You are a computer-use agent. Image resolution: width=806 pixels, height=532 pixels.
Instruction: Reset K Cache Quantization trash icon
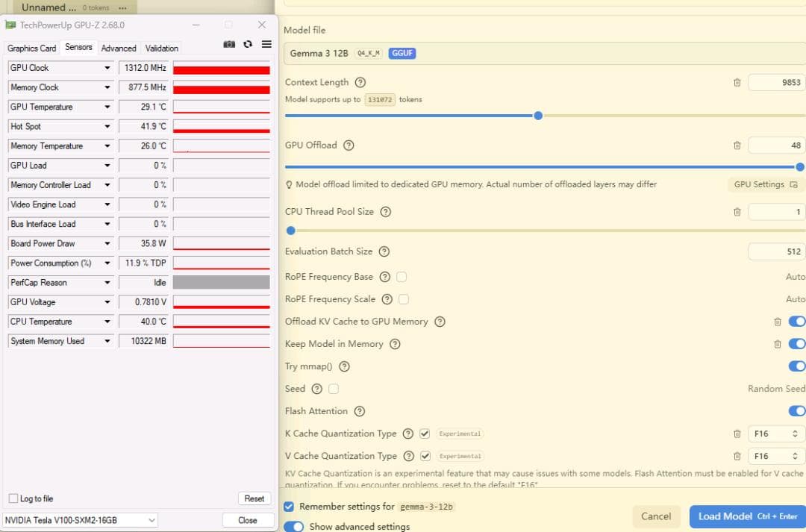(x=737, y=434)
